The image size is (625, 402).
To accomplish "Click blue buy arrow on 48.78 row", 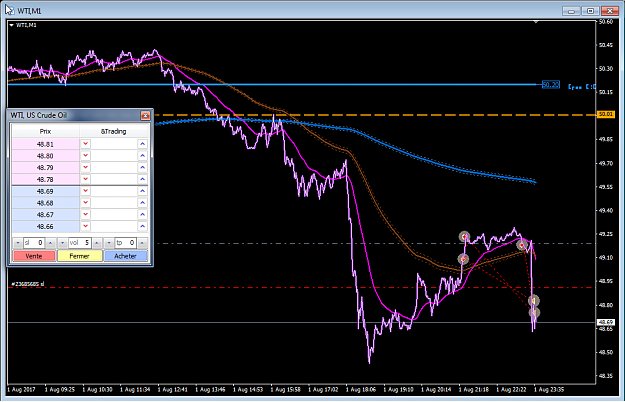I will click(x=143, y=179).
